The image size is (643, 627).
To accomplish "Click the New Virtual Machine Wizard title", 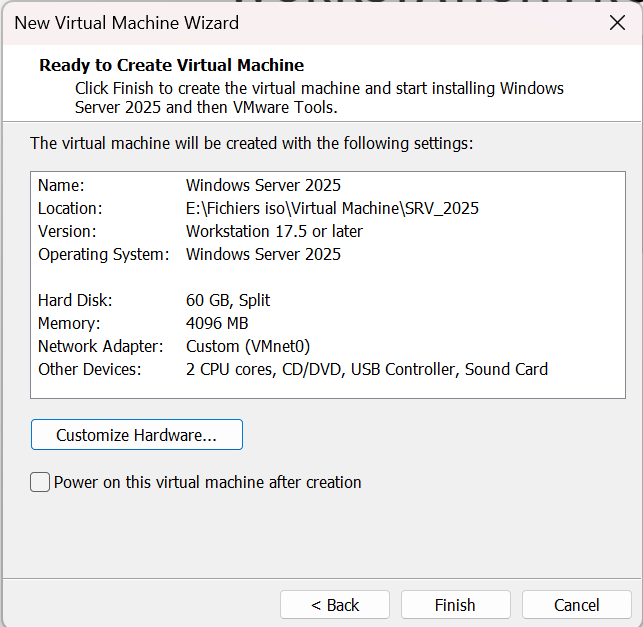I will (x=127, y=23).
